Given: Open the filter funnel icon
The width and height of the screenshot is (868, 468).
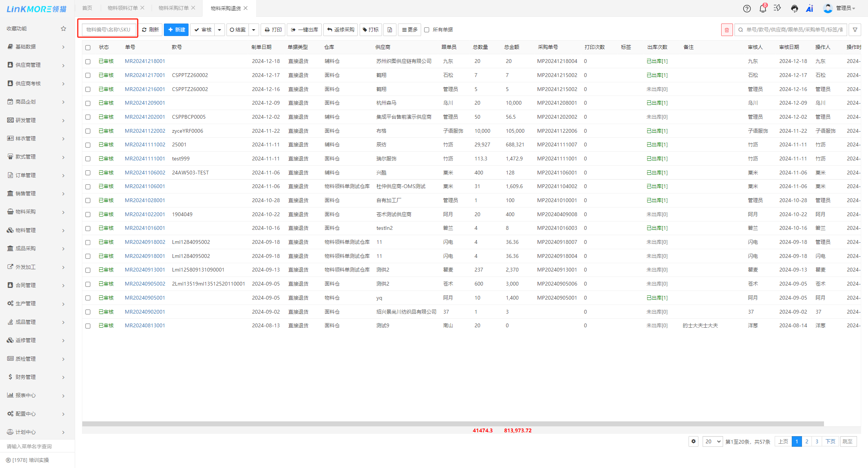Looking at the screenshot, I should tap(855, 30).
